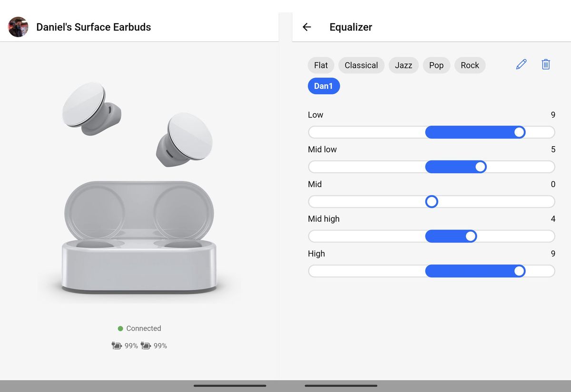Tap the left screen navigation gesture bar

[230, 386]
